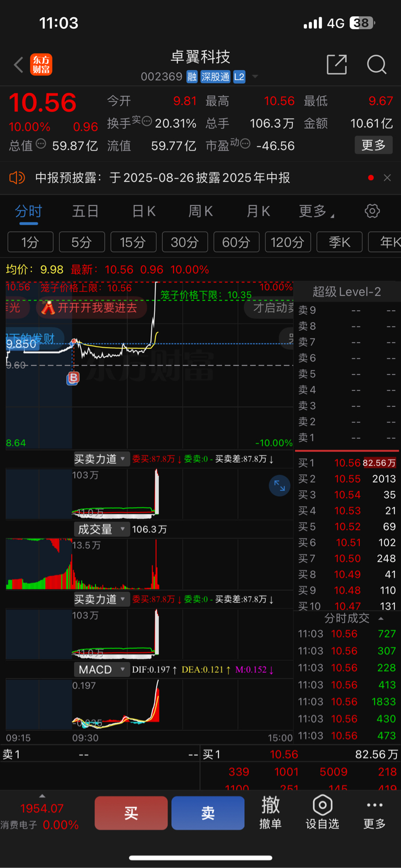The width and height of the screenshot is (401, 868).
Task: Collapse the 分时成交 section arrow
Action: (x=381, y=618)
